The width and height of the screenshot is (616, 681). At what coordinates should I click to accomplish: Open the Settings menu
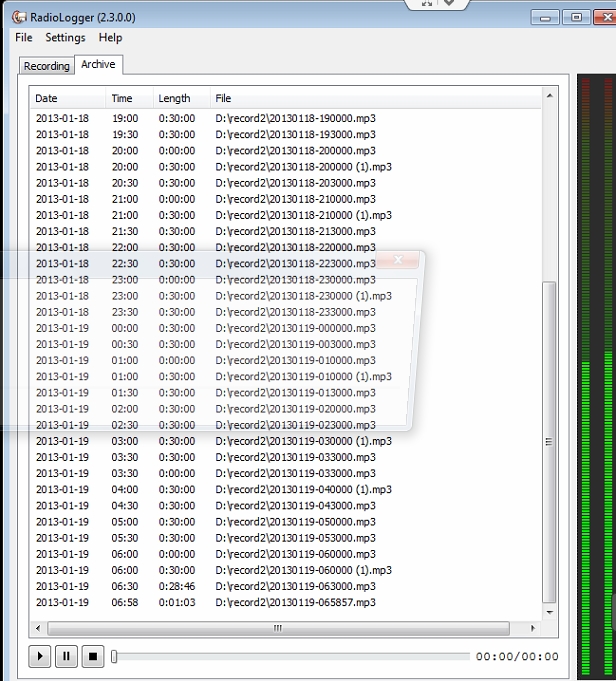65,38
